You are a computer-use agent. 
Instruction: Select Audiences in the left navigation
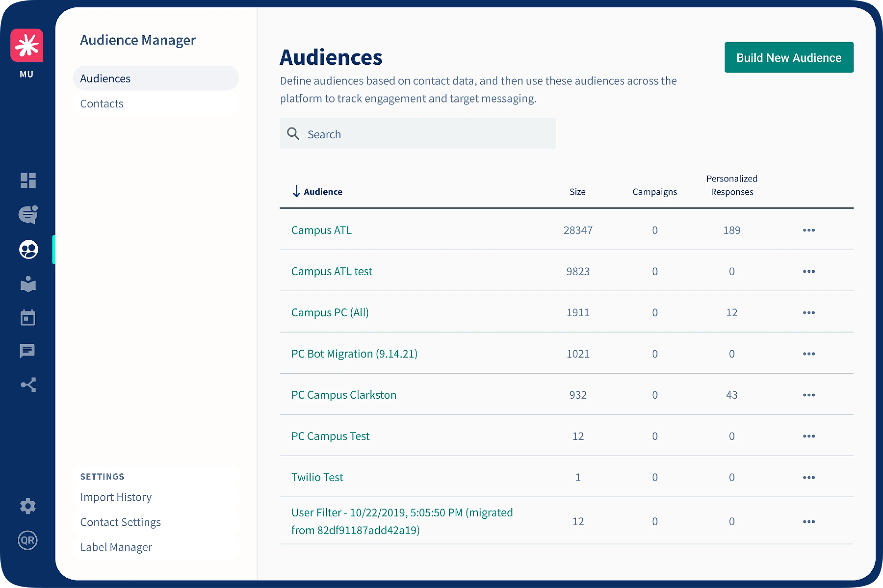point(105,79)
